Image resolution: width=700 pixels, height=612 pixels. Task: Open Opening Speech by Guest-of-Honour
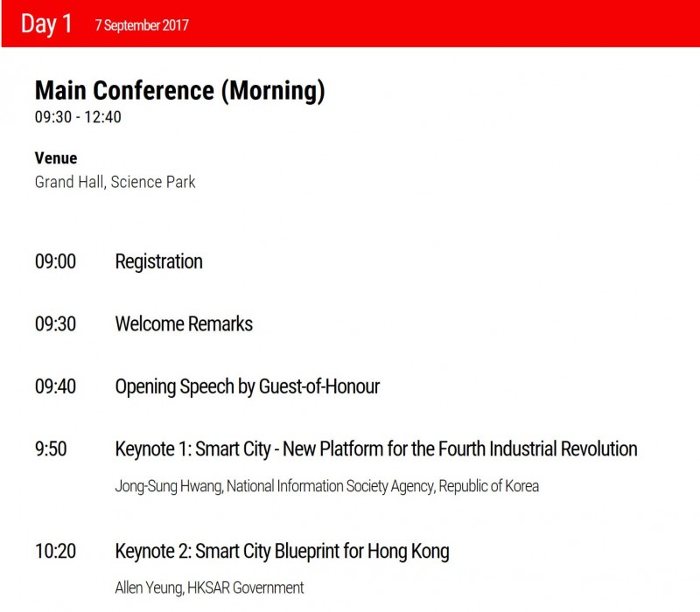click(247, 386)
